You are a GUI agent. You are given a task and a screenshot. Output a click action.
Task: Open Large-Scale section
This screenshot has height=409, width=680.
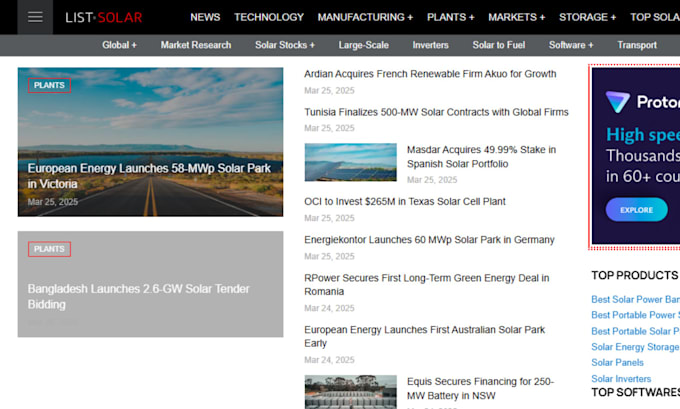tap(363, 45)
